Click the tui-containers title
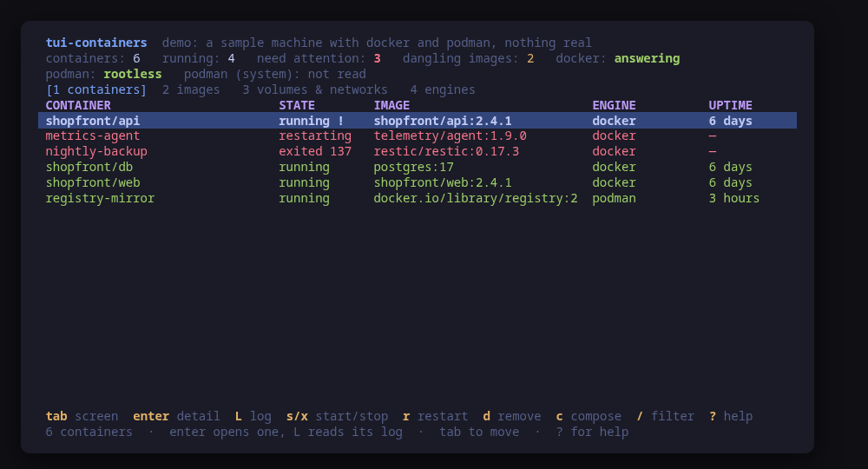The height and width of the screenshot is (469, 868). (96, 43)
